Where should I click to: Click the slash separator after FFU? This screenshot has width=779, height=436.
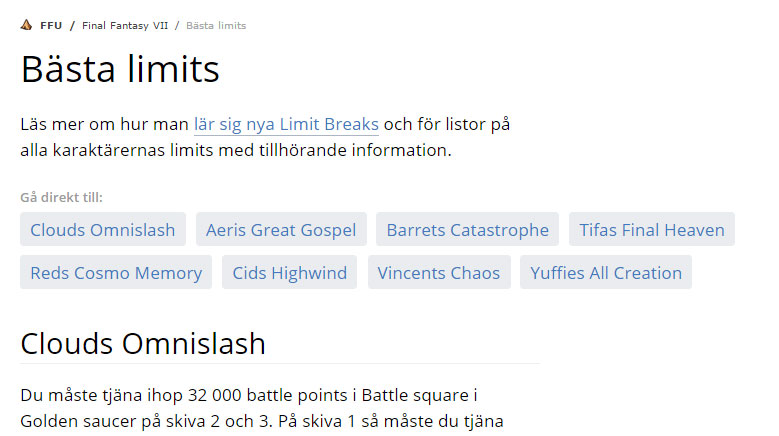click(x=72, y=25)
